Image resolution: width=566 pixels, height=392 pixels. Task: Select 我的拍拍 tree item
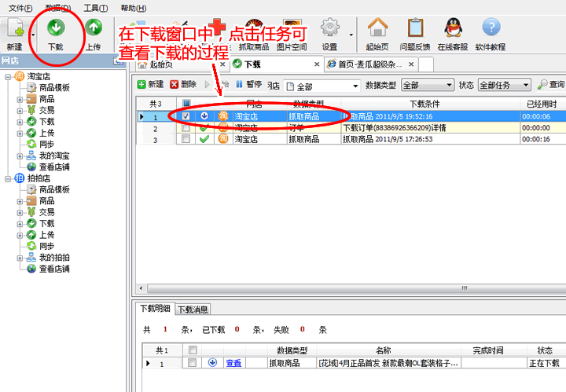pyautogui.click(x=54, y=258)
